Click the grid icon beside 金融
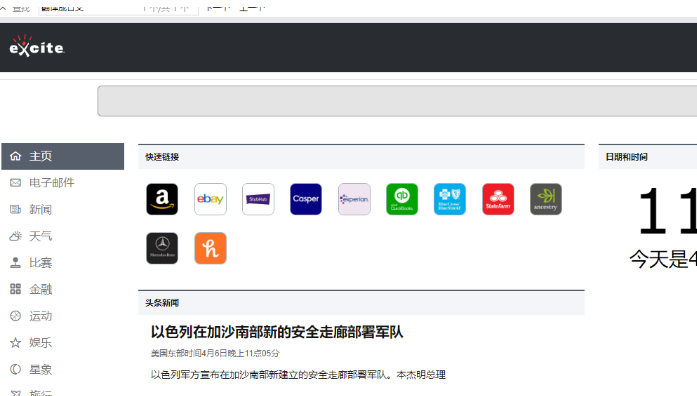697x396 pixels. (16, 289)
